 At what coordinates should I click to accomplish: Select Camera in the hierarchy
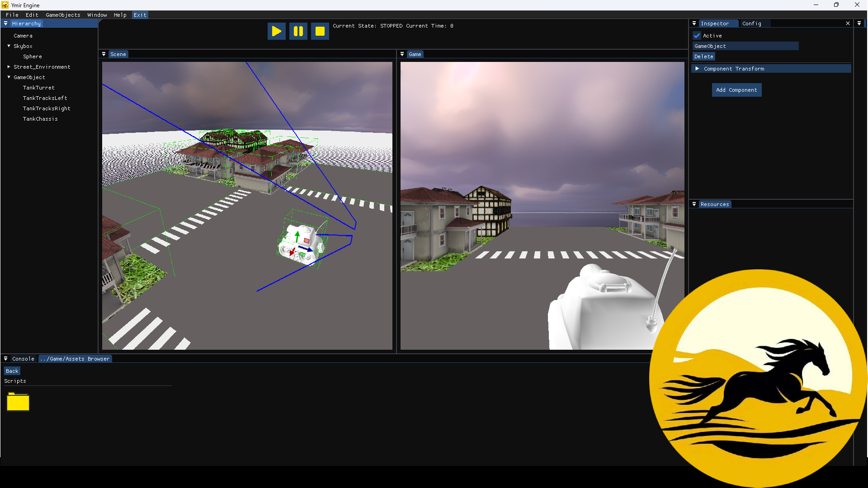click(23, 36)
